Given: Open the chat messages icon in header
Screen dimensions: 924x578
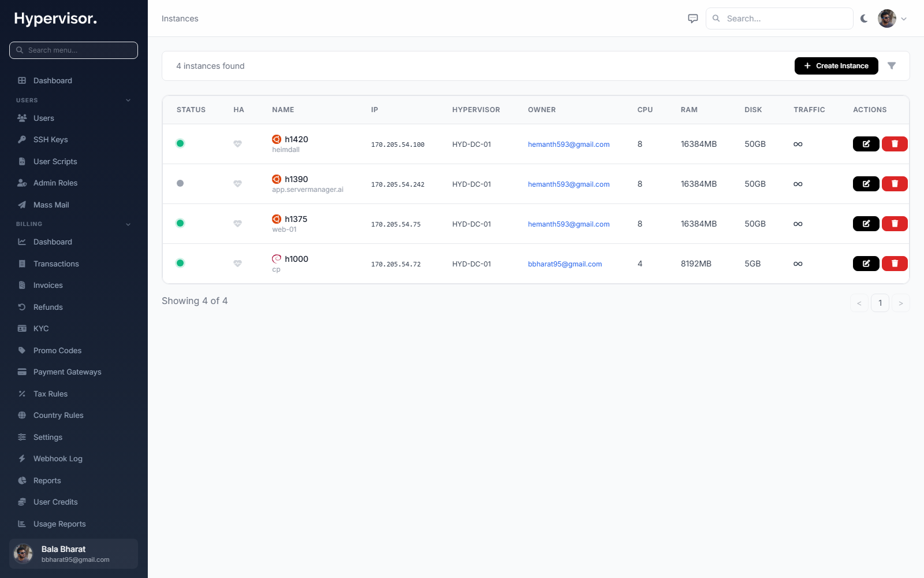Looking at the screenshot, I should coord(693,18).
